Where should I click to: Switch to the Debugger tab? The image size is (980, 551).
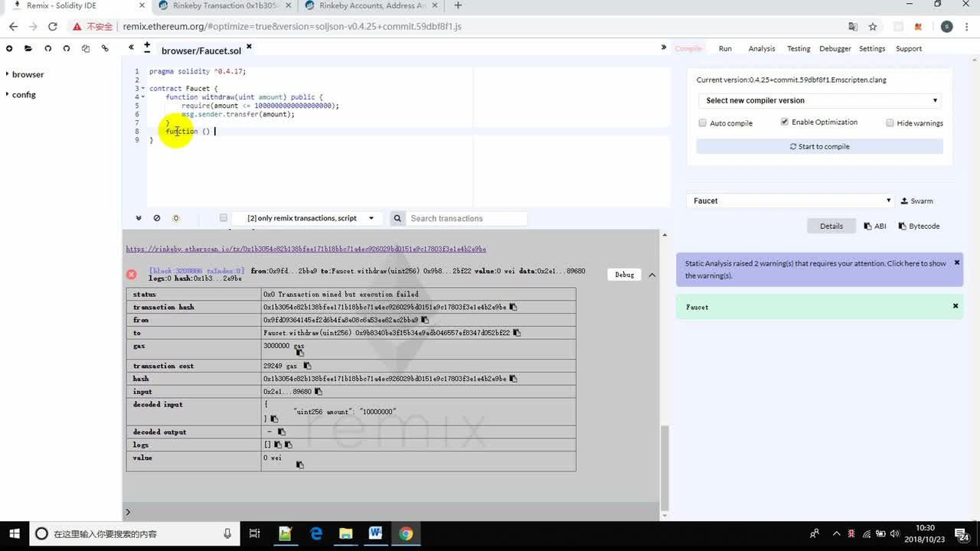pos(835,48)
